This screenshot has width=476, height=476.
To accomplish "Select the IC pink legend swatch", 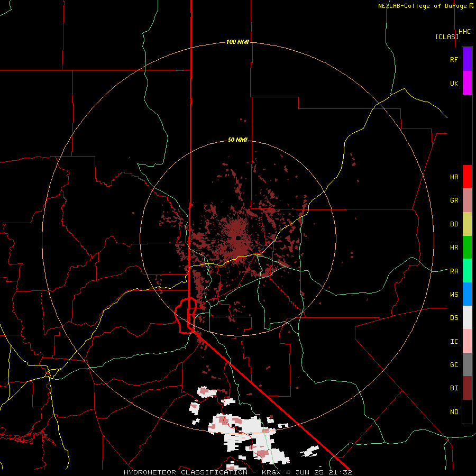I will (x=467, y=341).
